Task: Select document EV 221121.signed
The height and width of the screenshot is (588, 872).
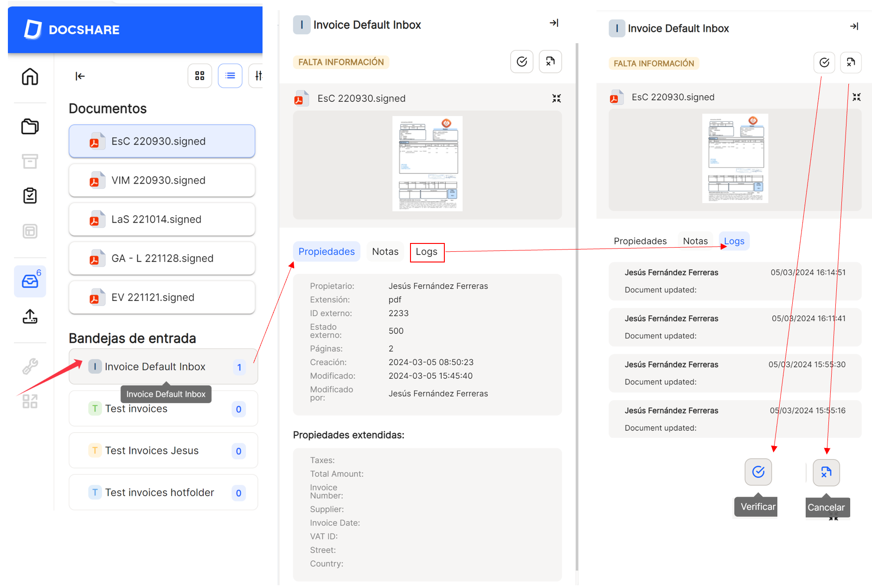Action: 162,297
